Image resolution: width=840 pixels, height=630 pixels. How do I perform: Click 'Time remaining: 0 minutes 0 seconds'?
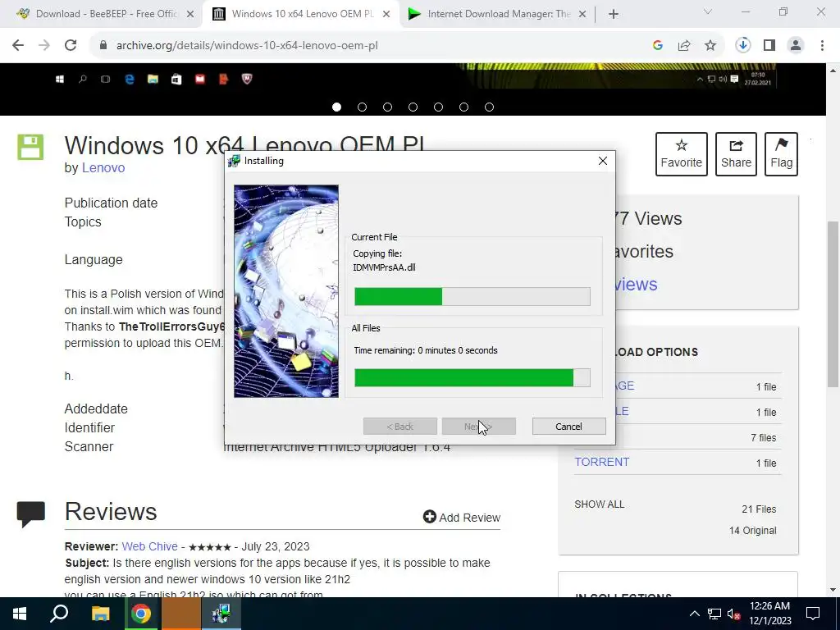[426, 350]
